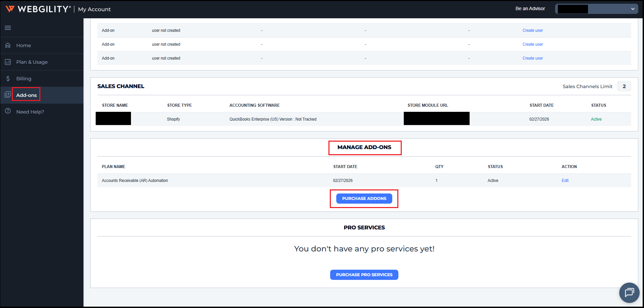Open the Home menu item
This screenshot has width=644, height=308.
coord(23,45)
